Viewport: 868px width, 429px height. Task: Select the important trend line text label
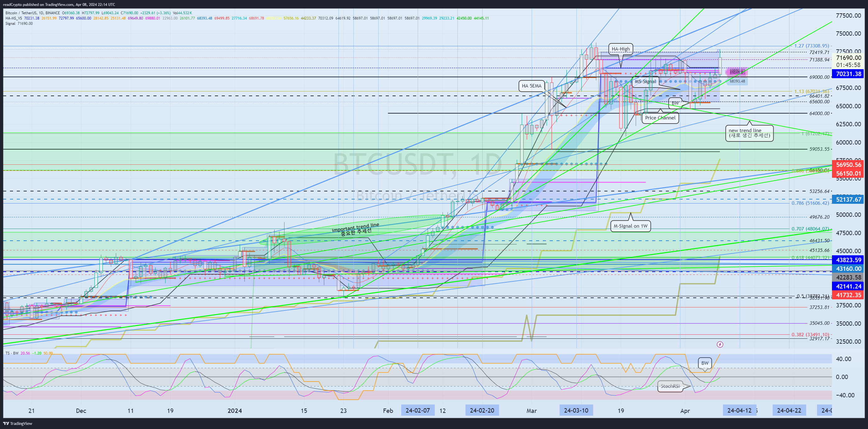356,229
